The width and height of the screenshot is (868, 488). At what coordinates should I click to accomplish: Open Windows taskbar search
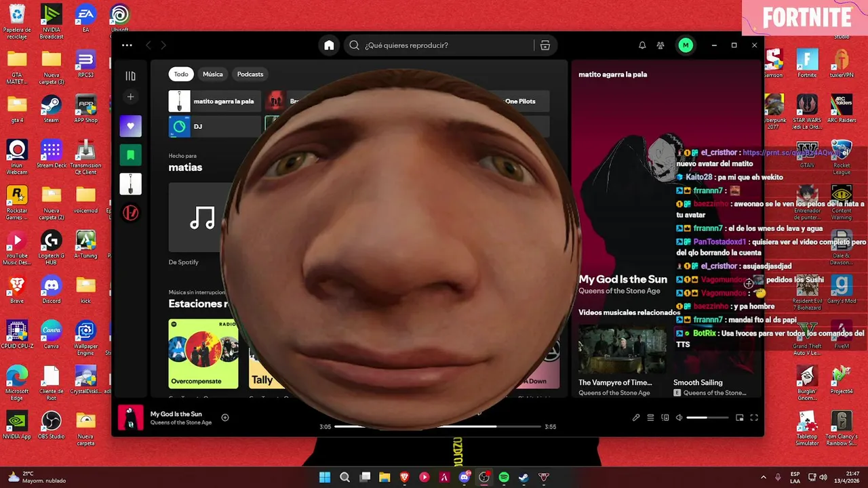click(344, 477)
